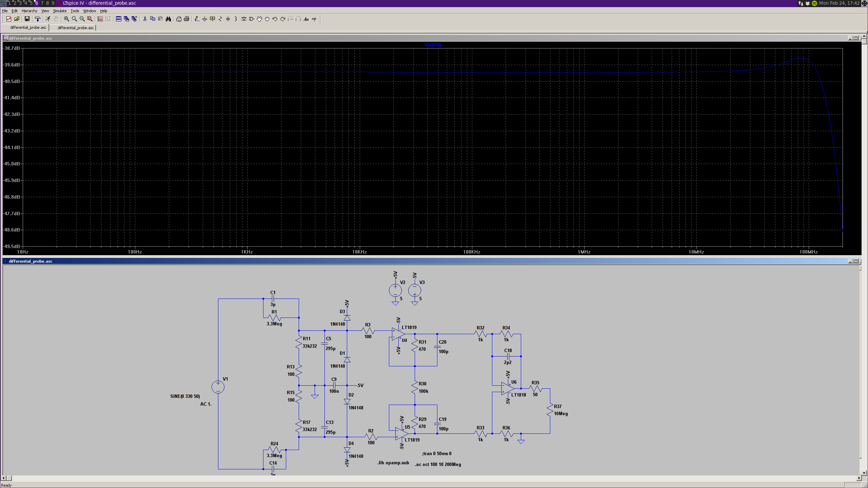Click the Find binoculars icon
Viewport: 868px width, 488px height.
tap(168, 19)
